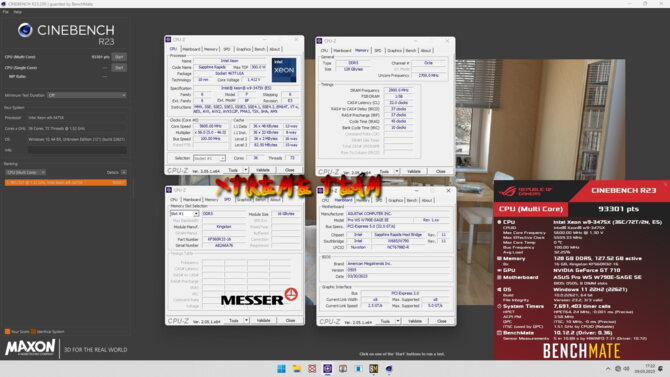The height and width of the screenshot is (377, 670).
Task: Click Validate in top-left CPU-Z window
Action: [263, 170]
